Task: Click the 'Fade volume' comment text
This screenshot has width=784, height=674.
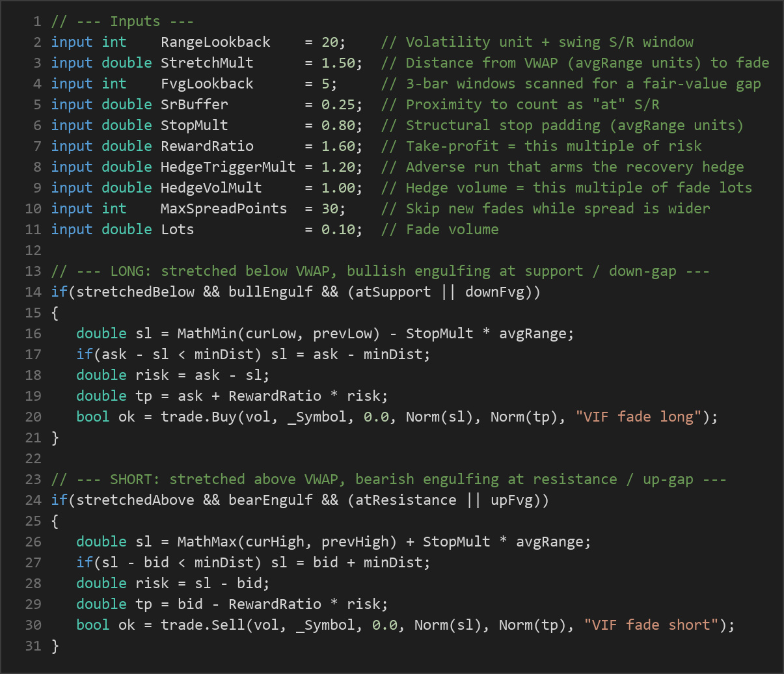Action: tap(452, 230)
